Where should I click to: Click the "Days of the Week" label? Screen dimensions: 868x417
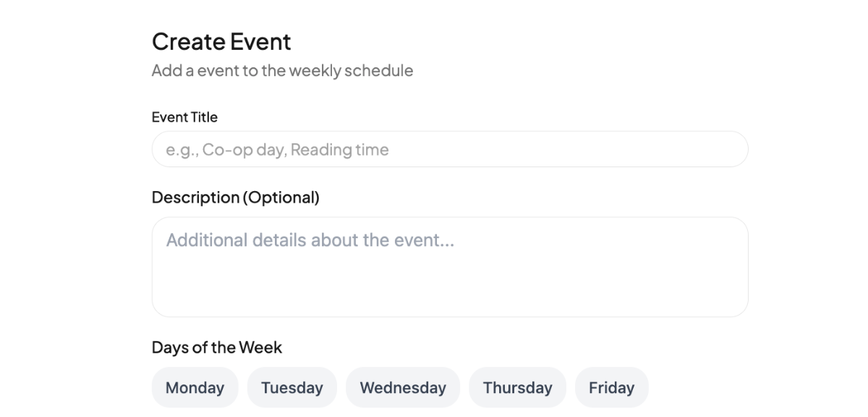pos(216,347)
